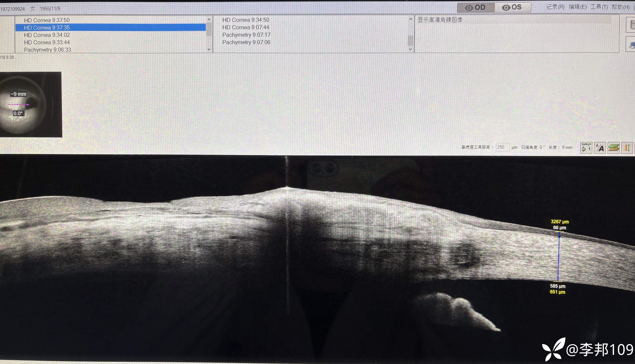Screen dimensions: 635x364
Task: Select the yellow caliper measurement tool
Action: click(x=627, y=148)
